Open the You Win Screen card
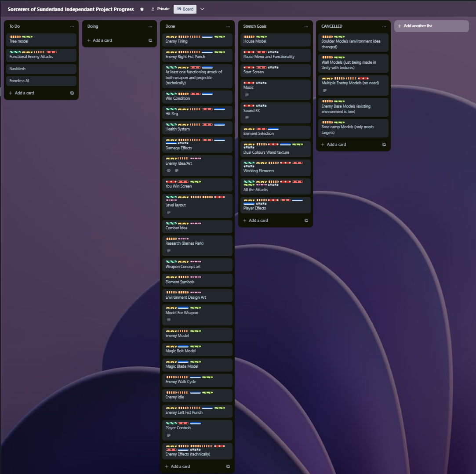This screenshot has width=476, height=474. tap(197, 185)
